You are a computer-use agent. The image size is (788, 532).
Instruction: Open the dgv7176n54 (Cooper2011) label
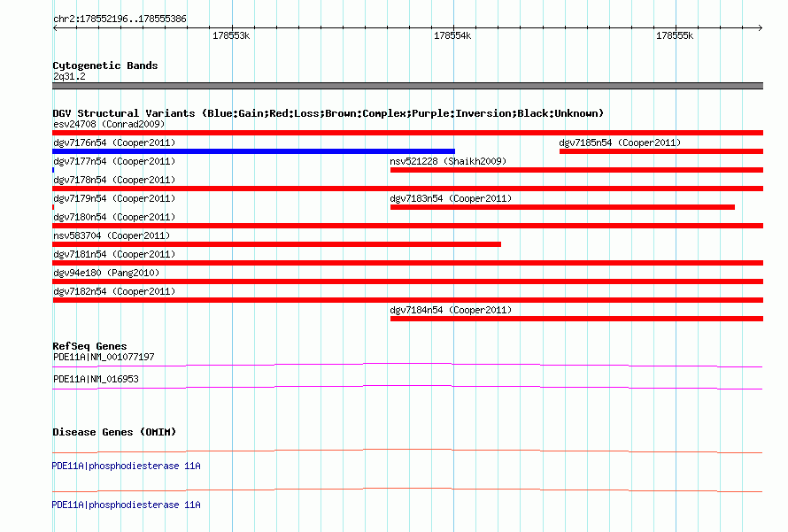(114, 143)
